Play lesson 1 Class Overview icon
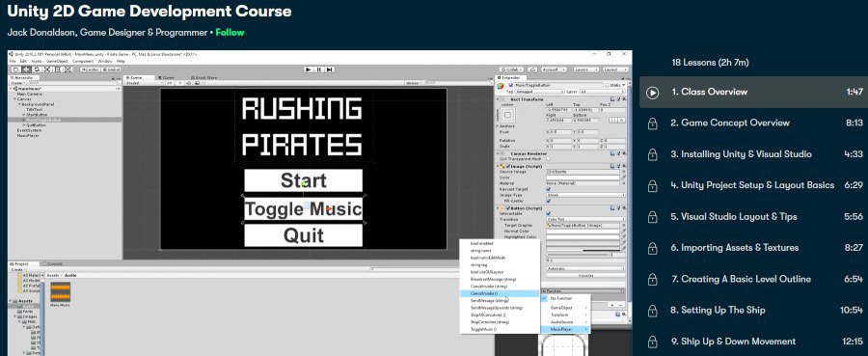This screenshot has height=356, width=868. (x=653, y=93)
